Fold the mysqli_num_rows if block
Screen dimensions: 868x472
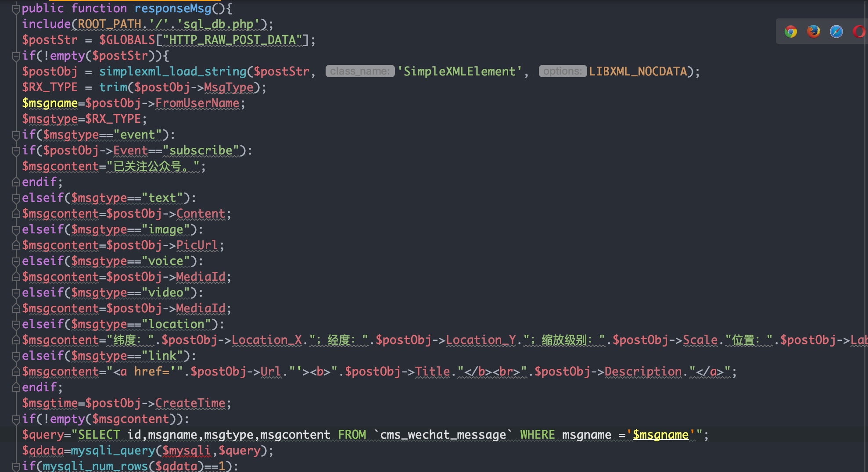(16, 466)
